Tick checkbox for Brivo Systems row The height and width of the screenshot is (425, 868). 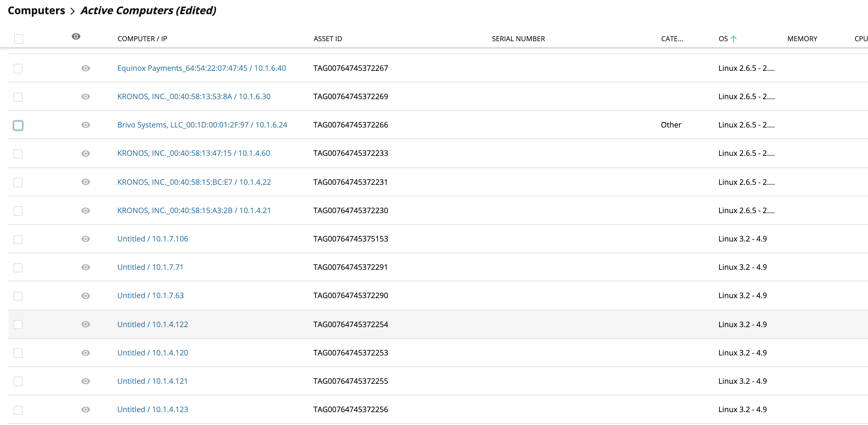(x=18, y=125)
